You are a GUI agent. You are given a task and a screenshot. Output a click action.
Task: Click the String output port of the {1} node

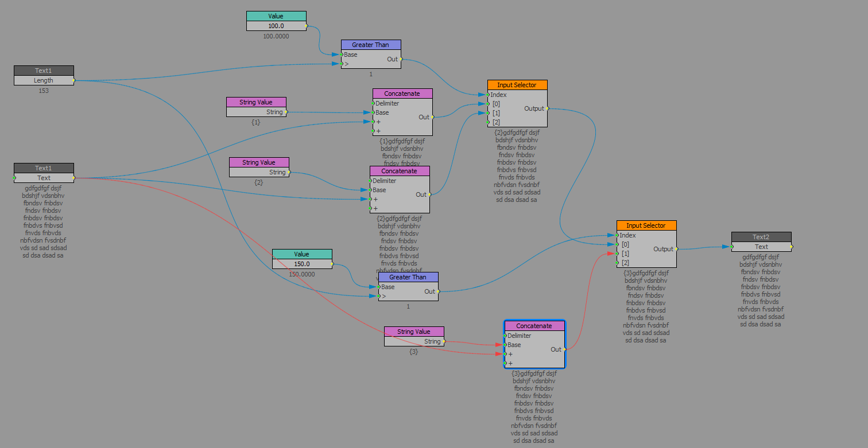[x=286, y=112]
